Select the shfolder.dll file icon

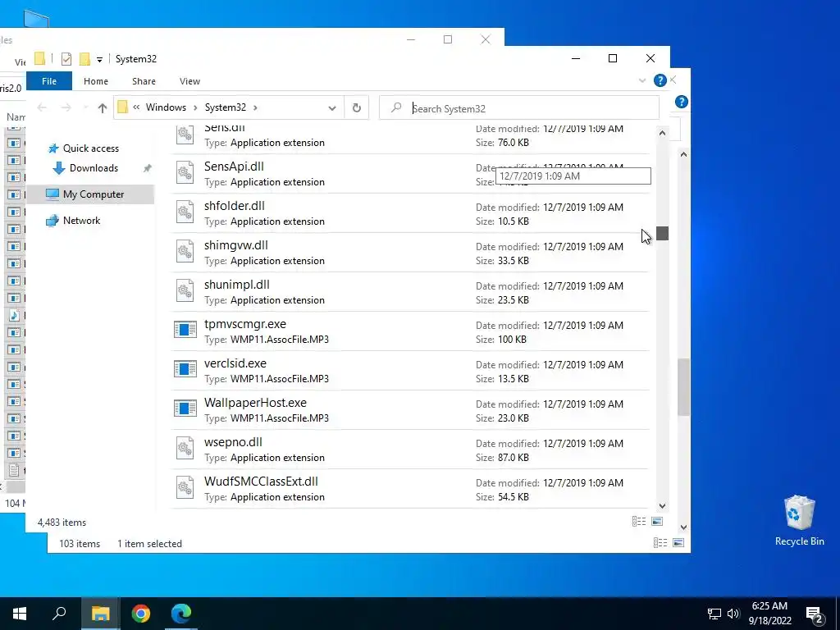pyautogui.click(x=185, y=212)
